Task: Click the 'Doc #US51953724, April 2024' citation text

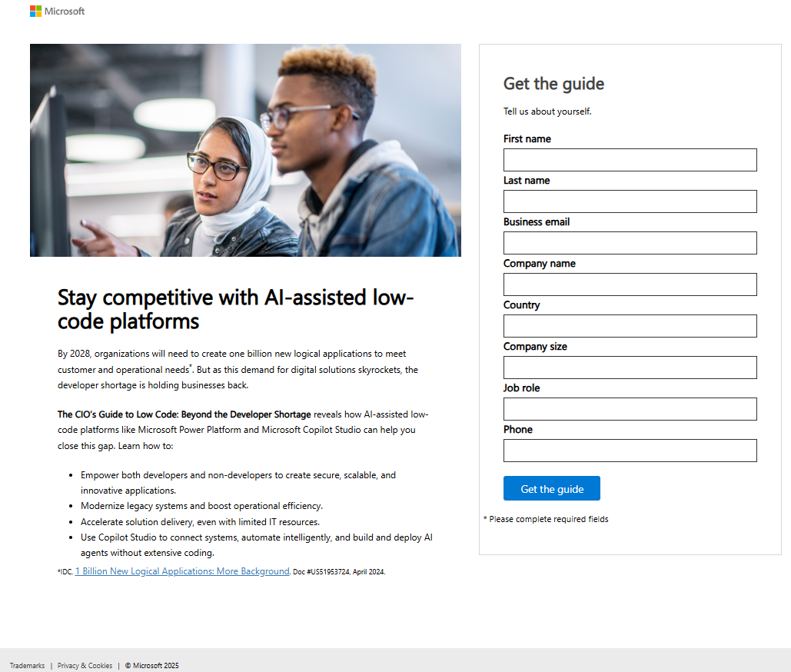Action: (x=339, y=571)
